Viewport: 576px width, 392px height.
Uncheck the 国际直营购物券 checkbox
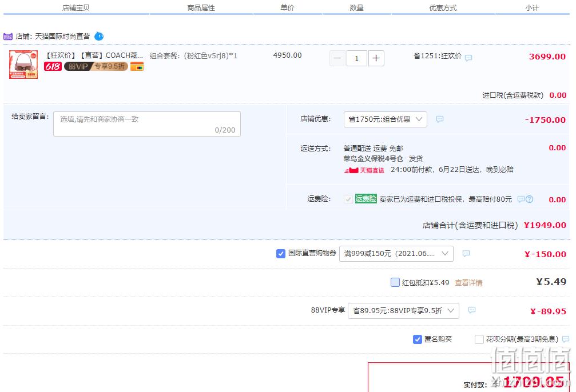[281, 254]
